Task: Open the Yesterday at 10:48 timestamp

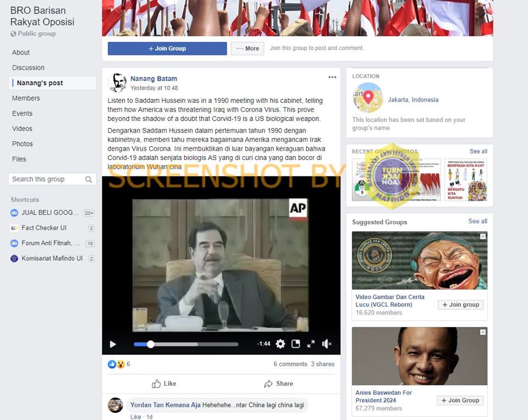Action: tap(154, 88)
